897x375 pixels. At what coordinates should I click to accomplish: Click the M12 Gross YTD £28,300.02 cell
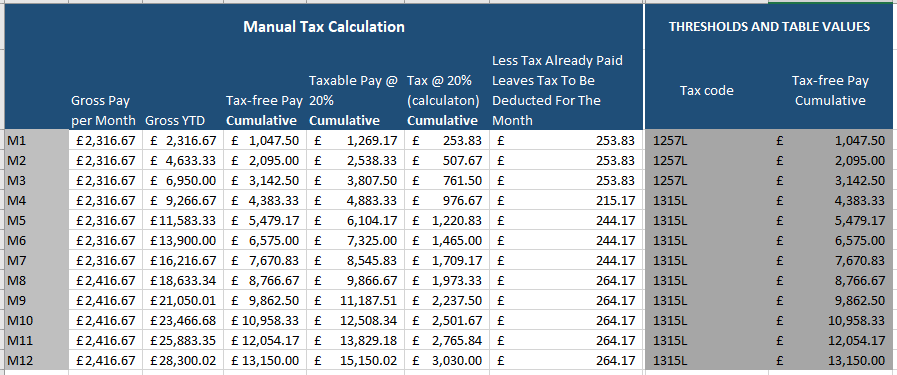[183, 361]
